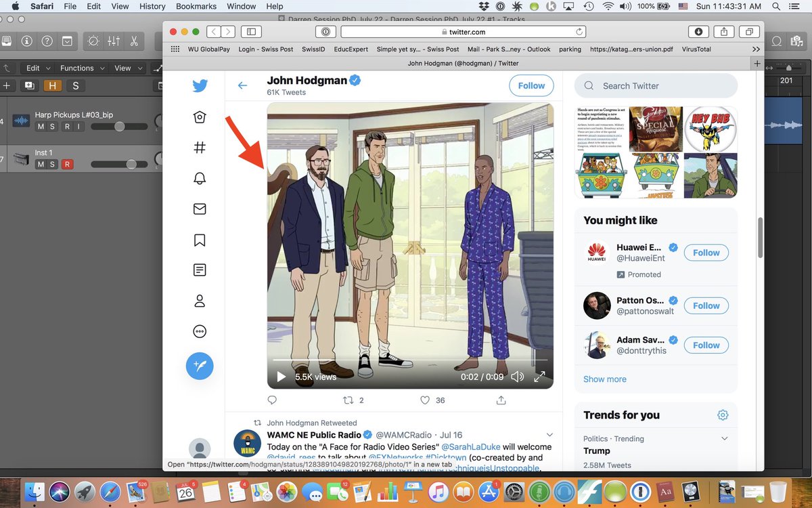Play the video in the tweet
This screenshot has height=508, width=812.
(281, 377)
